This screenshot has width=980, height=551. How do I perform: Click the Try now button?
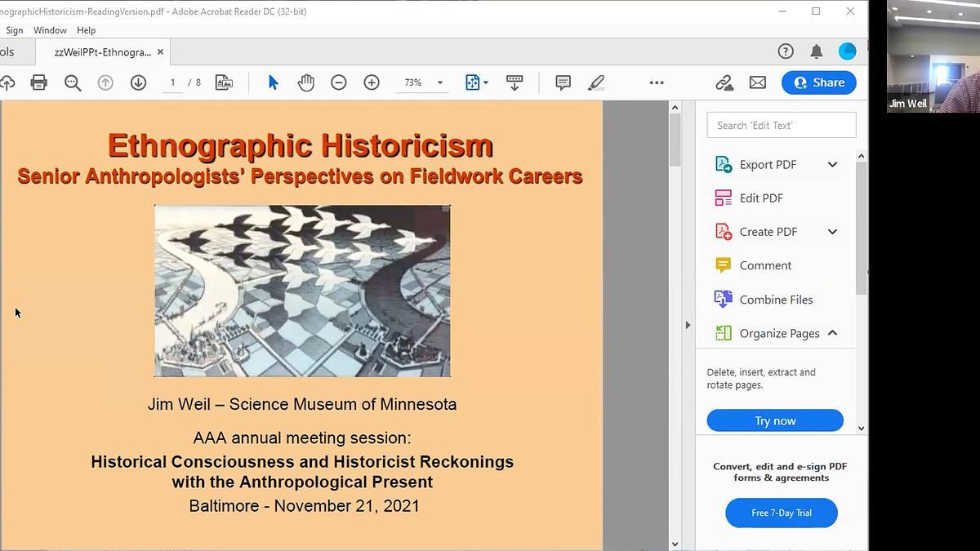(775, 420)
